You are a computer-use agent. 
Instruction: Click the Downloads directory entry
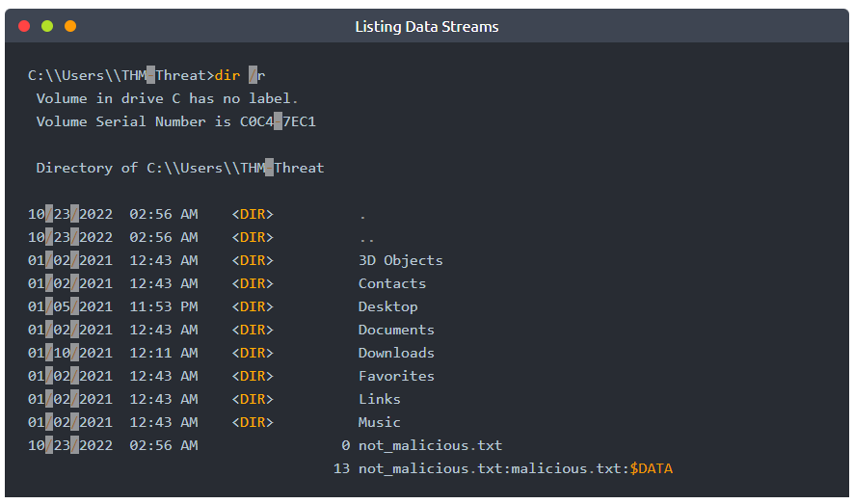point(396,353)
